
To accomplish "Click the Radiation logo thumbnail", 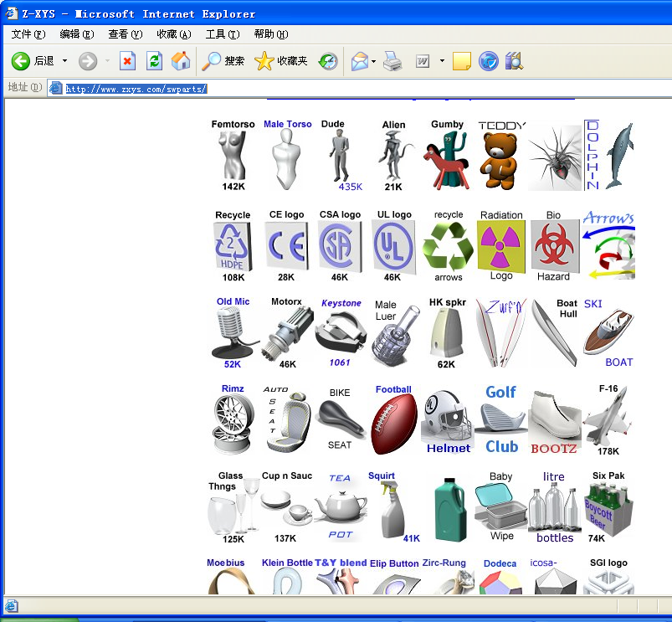I will (501, 246).
